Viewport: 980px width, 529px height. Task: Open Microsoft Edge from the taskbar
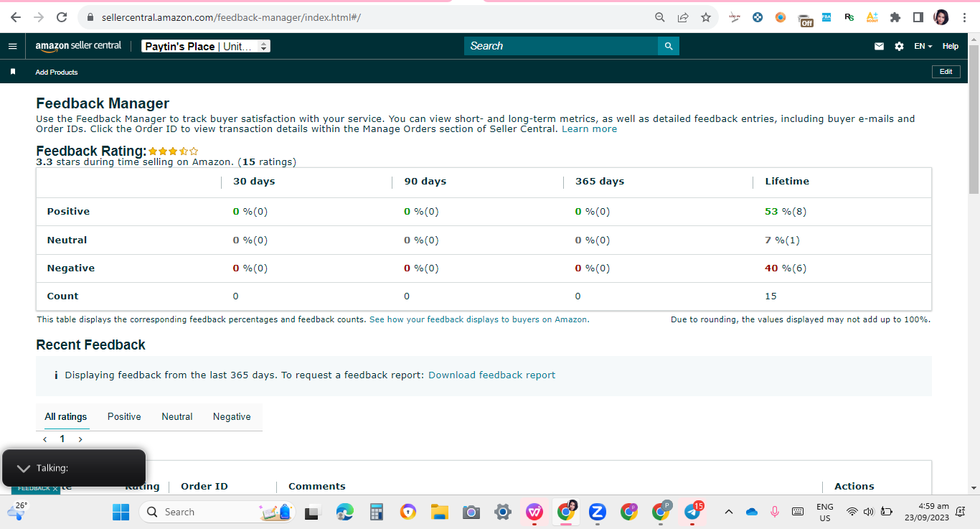345,512
